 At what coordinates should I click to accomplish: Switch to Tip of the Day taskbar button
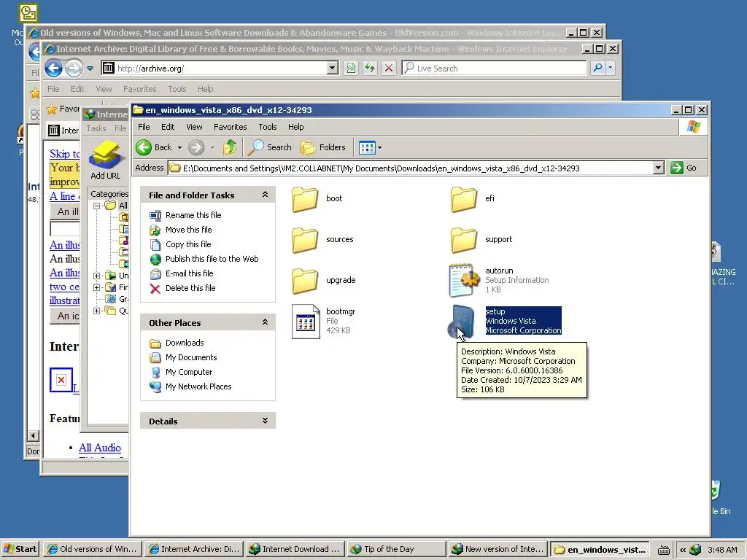click(x=395, y=549)
